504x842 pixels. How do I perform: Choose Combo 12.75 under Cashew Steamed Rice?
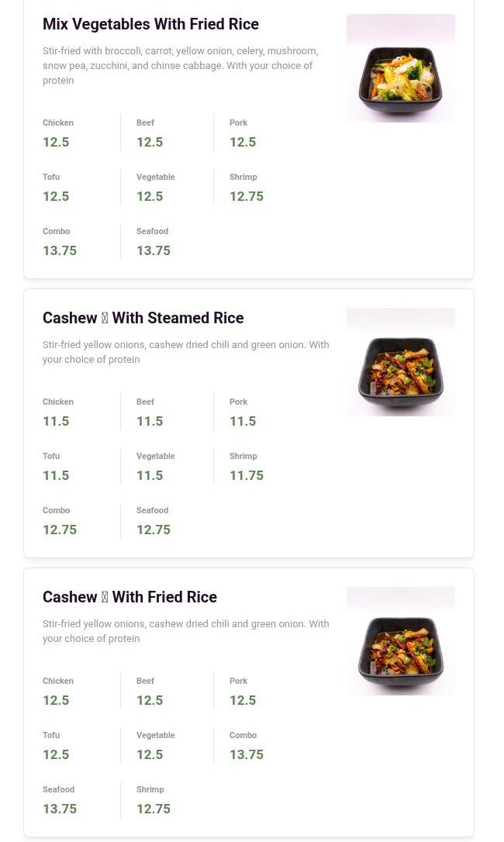coord(60,521)
